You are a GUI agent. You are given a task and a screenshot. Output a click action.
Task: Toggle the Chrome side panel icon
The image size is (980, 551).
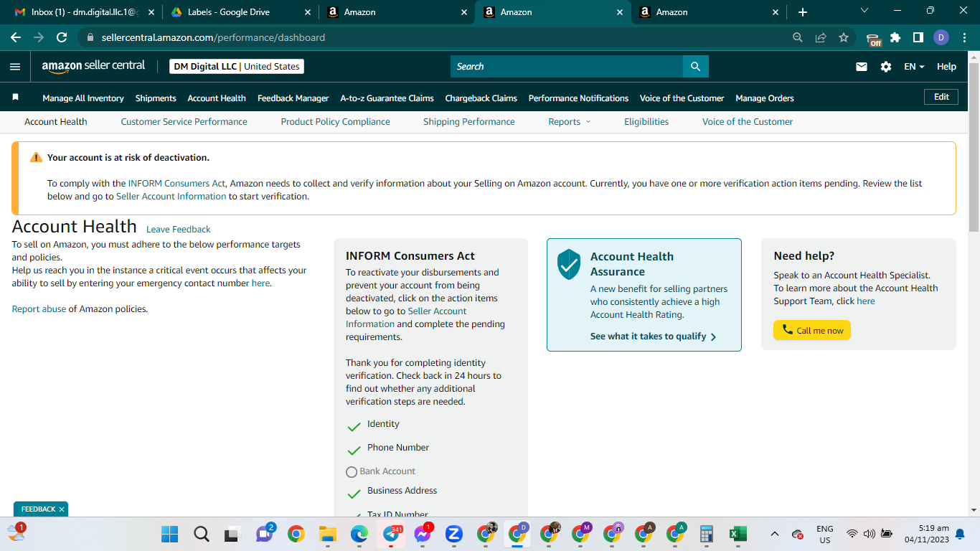(918, 37)
